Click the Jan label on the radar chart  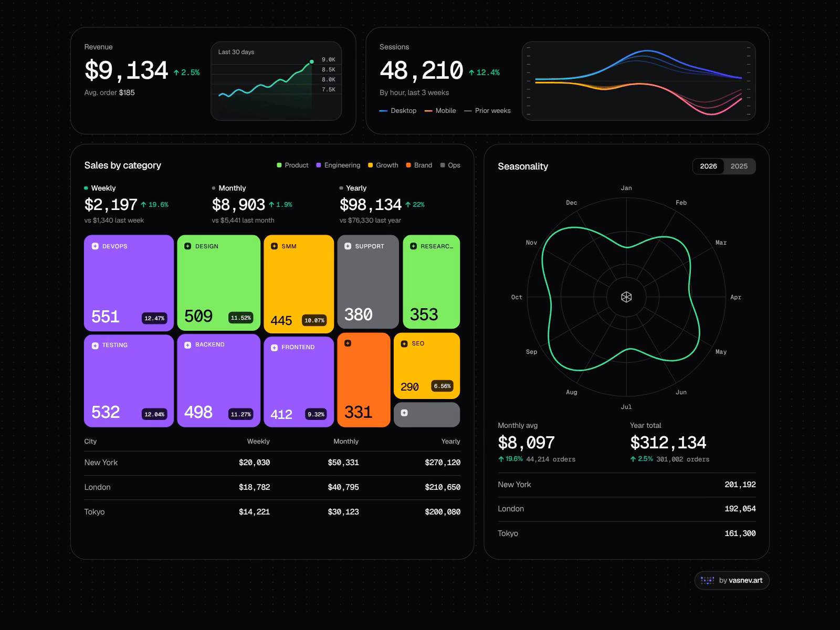(626, 188)
